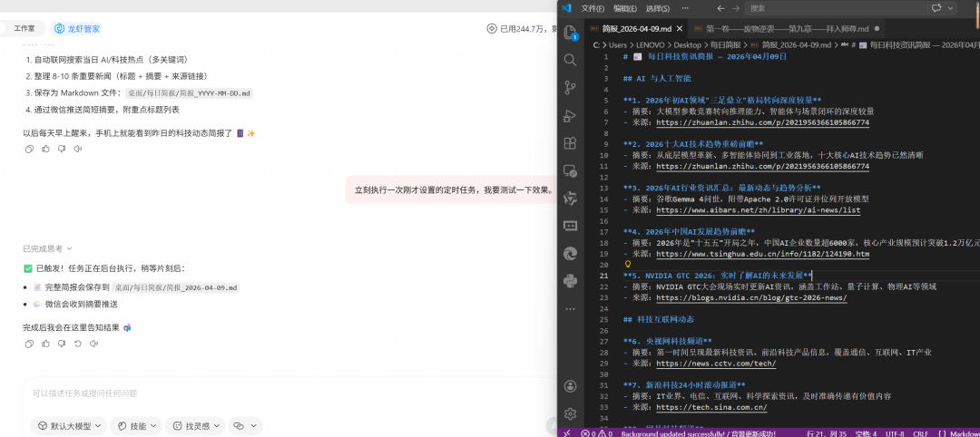This screenshot has width=980, height=437.
Task: Go forward with the VS Code navigation arrow
Action: click(736, 9)
